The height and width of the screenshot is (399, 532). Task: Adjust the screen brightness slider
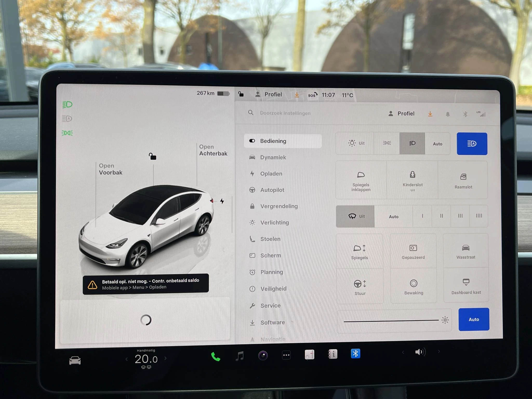coord(390,320)
